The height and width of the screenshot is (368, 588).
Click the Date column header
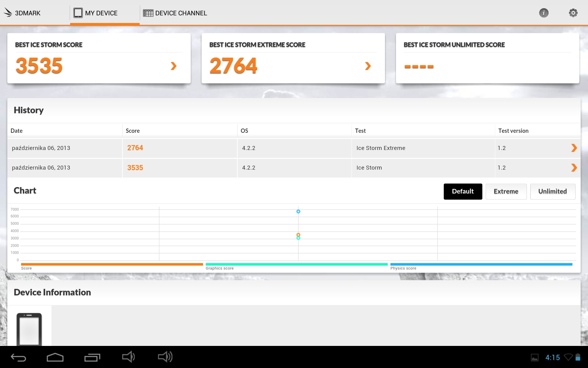[x=17, y=131]
